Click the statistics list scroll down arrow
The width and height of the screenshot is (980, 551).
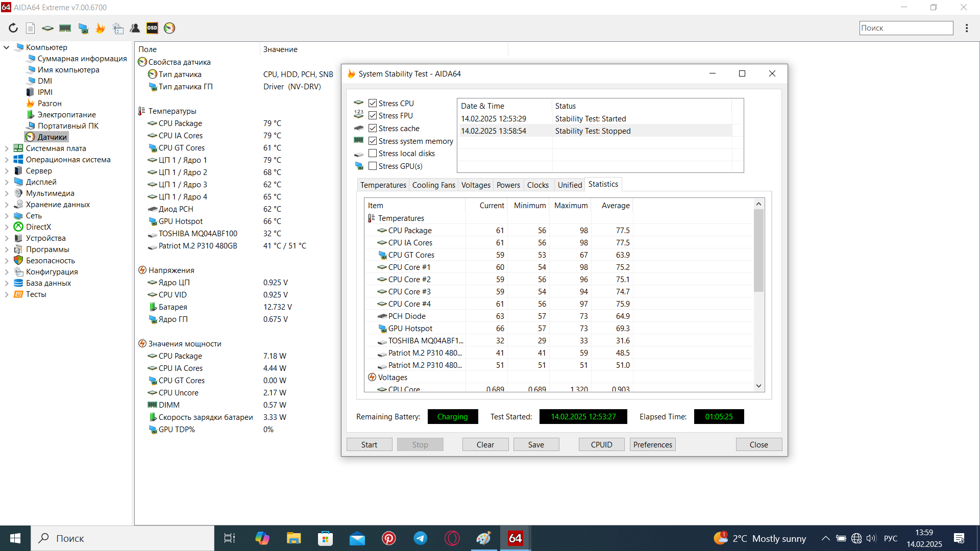tap(758, 386)
